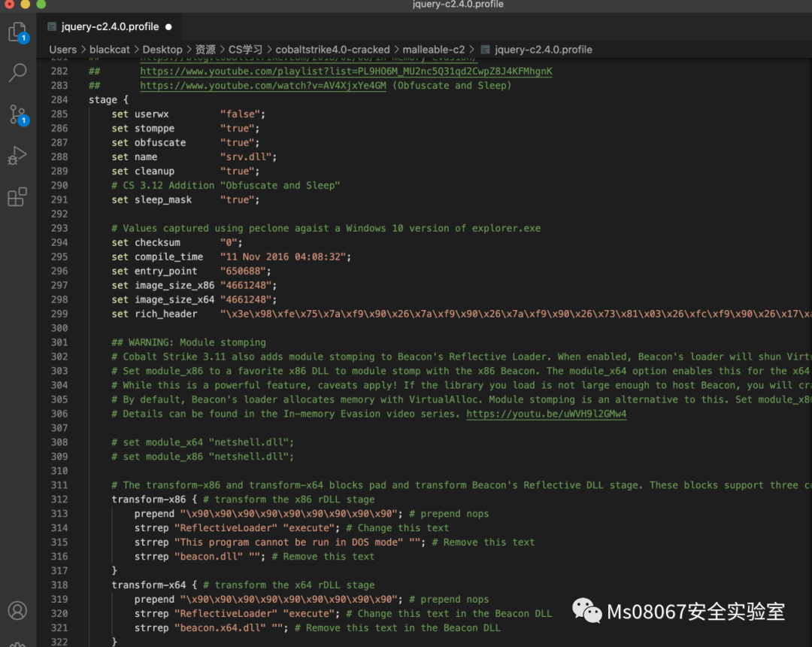Screen dimensions: 812x647
Task: Click the unsaved dot on the editor tab
Action: [x=168, y=26]
